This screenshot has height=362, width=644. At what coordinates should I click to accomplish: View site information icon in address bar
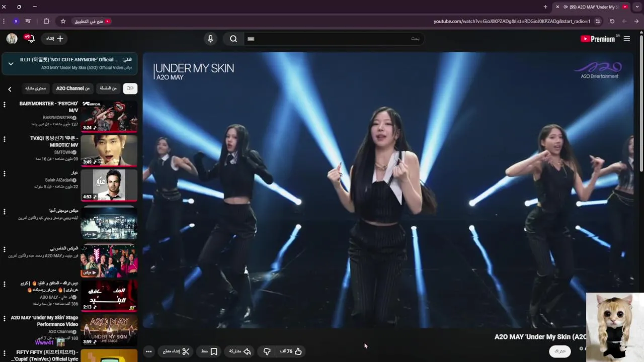598,21
